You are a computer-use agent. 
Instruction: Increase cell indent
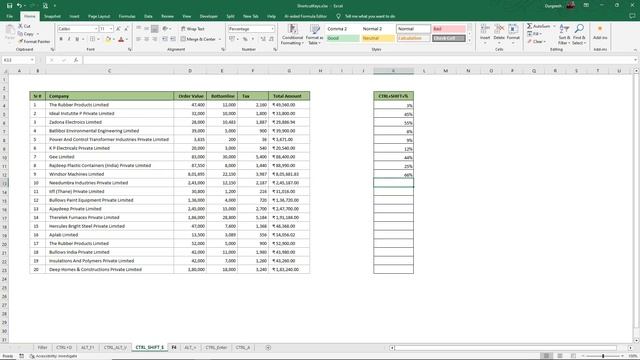173,39
